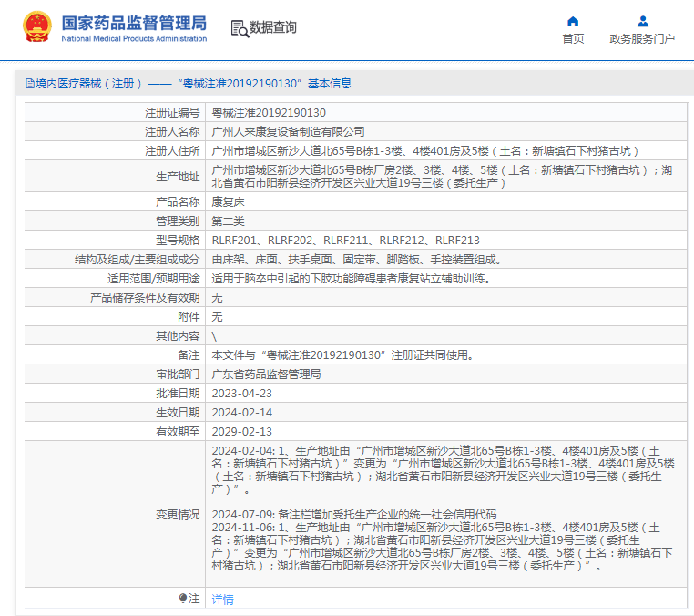694x616 pixels.
Task: Click backslash value in 其他内容 row
Action: 214,336
